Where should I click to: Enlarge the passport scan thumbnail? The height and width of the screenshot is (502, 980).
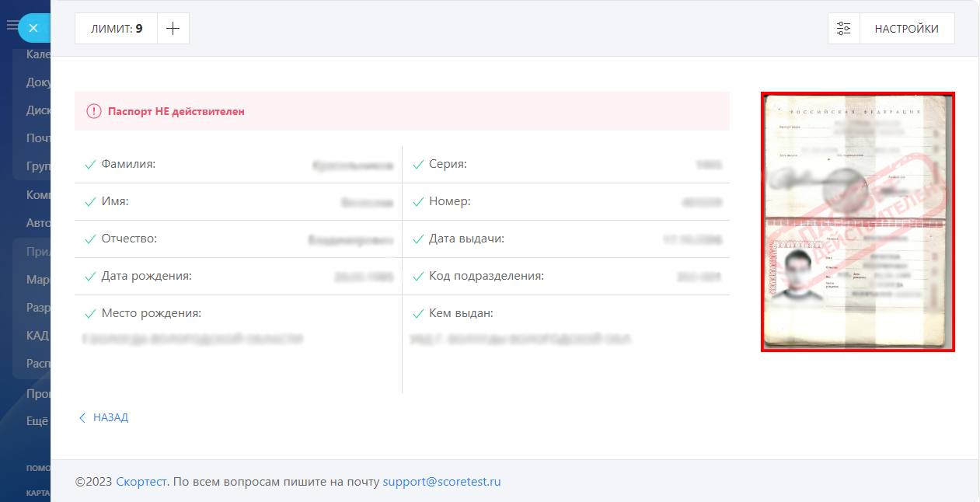point(857,221)
